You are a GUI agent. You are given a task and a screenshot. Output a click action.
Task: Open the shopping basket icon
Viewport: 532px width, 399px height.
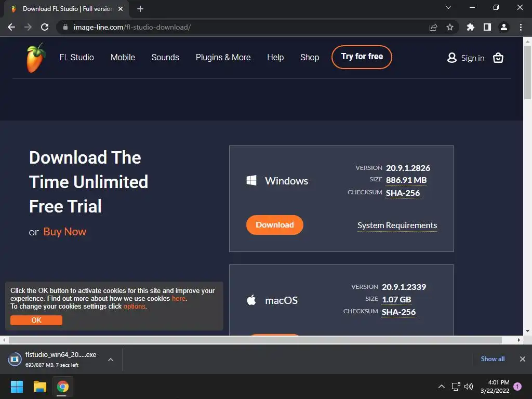[x=498, y=58]
